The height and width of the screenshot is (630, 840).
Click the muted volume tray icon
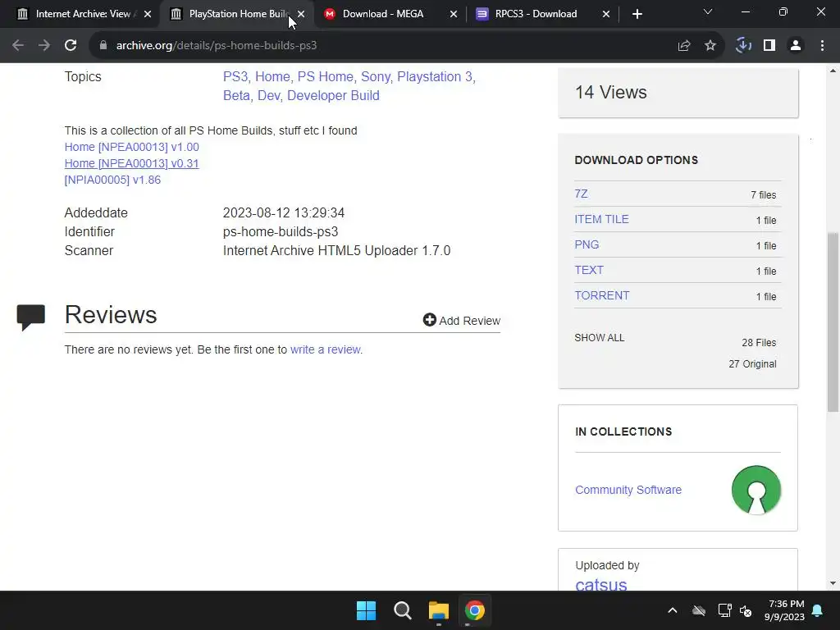click(745, 610)
